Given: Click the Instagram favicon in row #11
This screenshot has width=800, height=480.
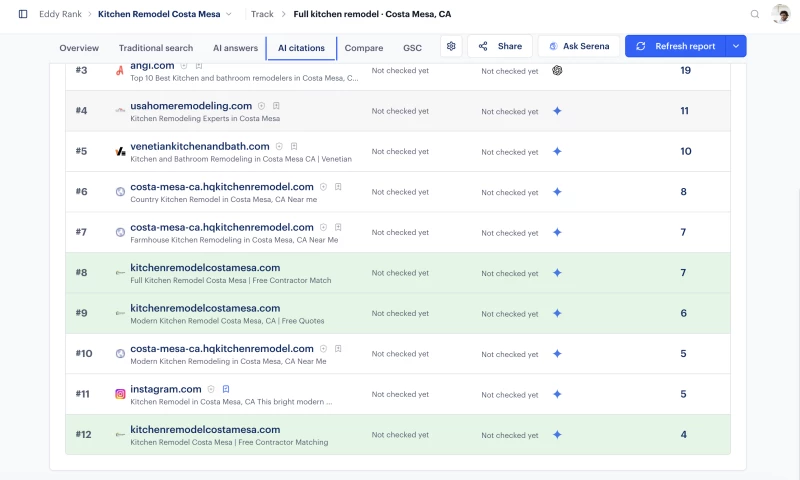Looking at the screenshot, I should click(x=120, y=394).
